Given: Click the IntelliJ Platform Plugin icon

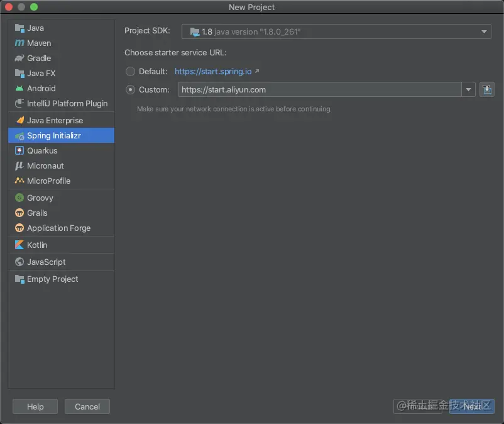Looking at the screenshot, I should coord(19,103).
